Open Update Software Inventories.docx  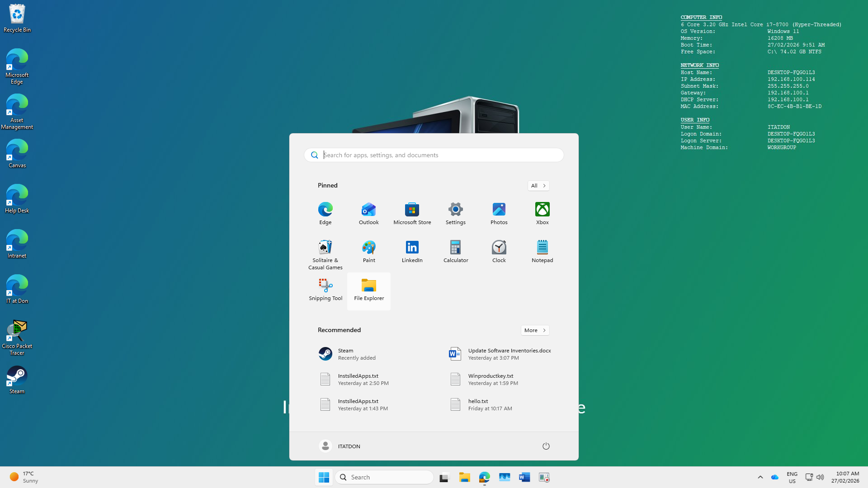coord(500,354)
